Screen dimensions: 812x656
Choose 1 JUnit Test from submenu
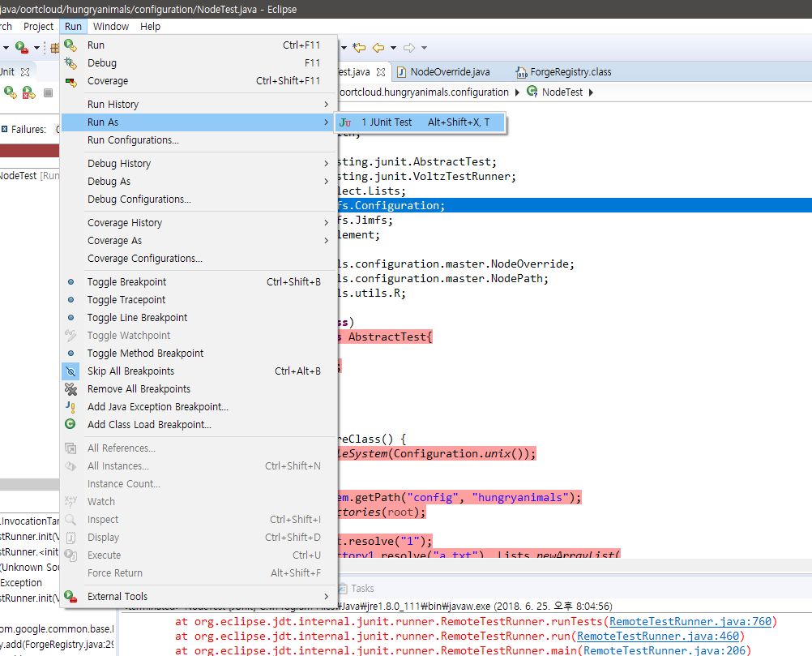pyautogui.click(x=420, y=122)
